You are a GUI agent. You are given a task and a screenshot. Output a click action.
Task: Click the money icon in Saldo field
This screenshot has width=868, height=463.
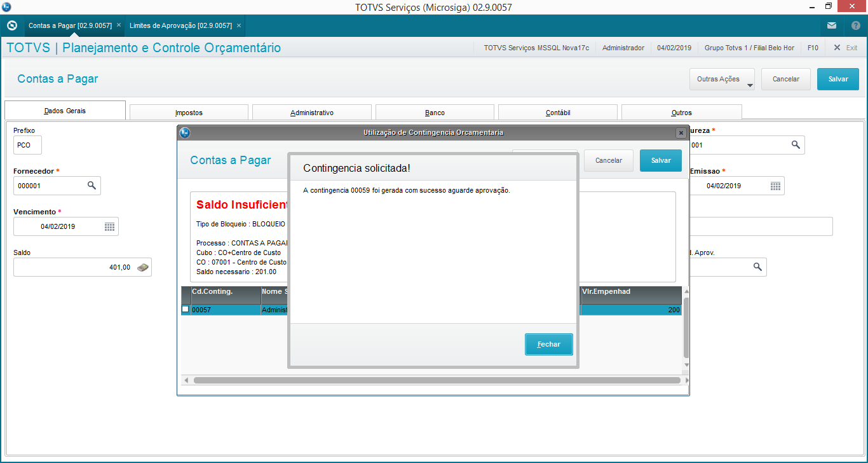click(144, 267)
